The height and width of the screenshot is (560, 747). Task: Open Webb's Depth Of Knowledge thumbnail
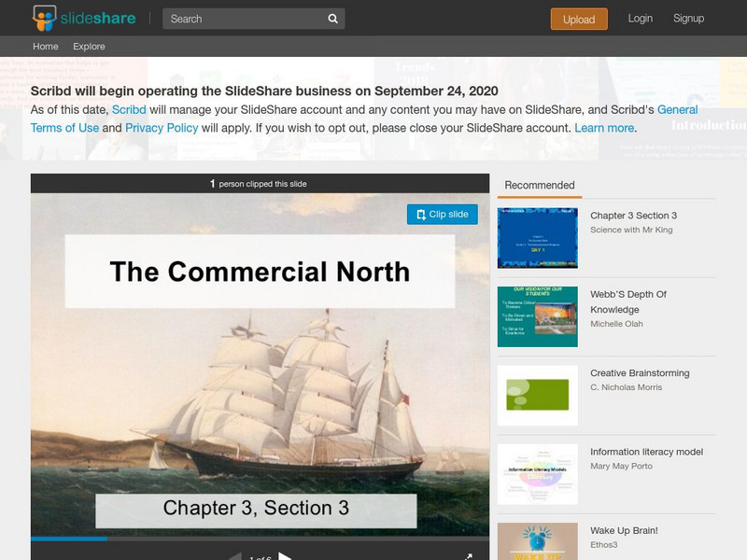tap(538, 316)
